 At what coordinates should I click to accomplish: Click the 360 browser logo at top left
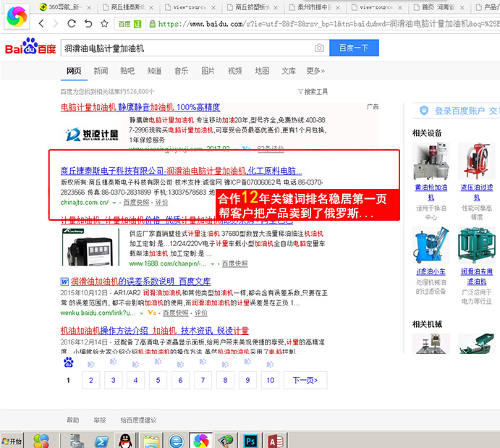click(17, 16)
